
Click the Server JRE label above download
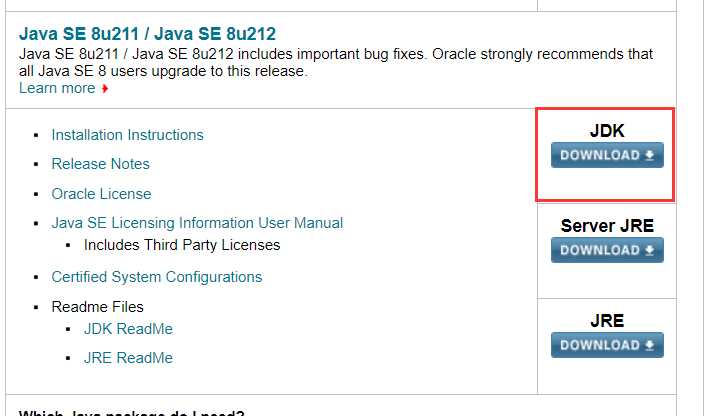[x=607, y=226]
